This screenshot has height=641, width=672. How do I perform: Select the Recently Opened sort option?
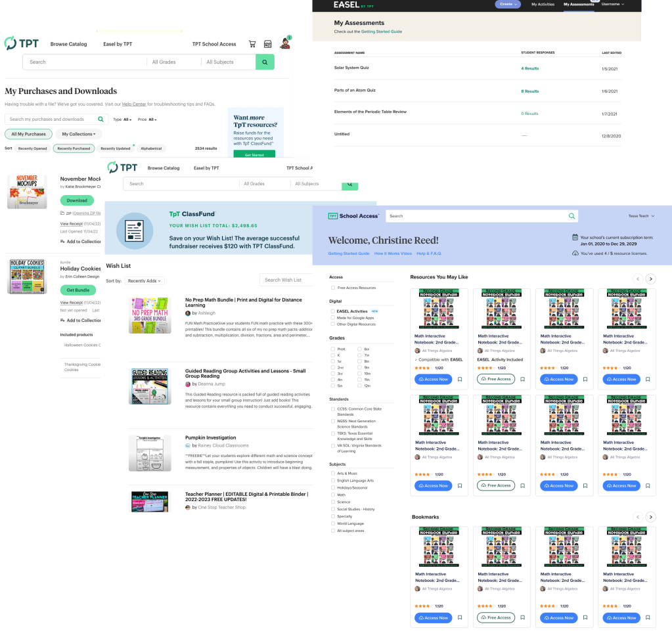32,148
